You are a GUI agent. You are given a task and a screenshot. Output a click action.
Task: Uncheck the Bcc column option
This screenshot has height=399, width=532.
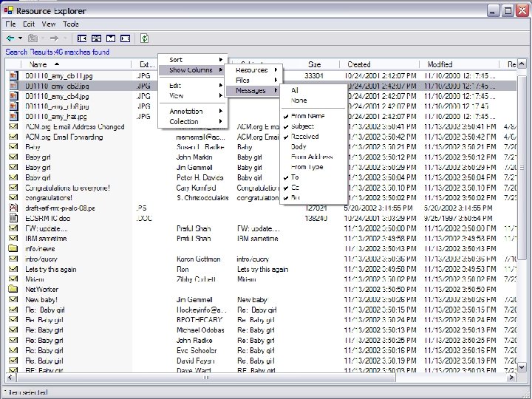coord(313,197)
